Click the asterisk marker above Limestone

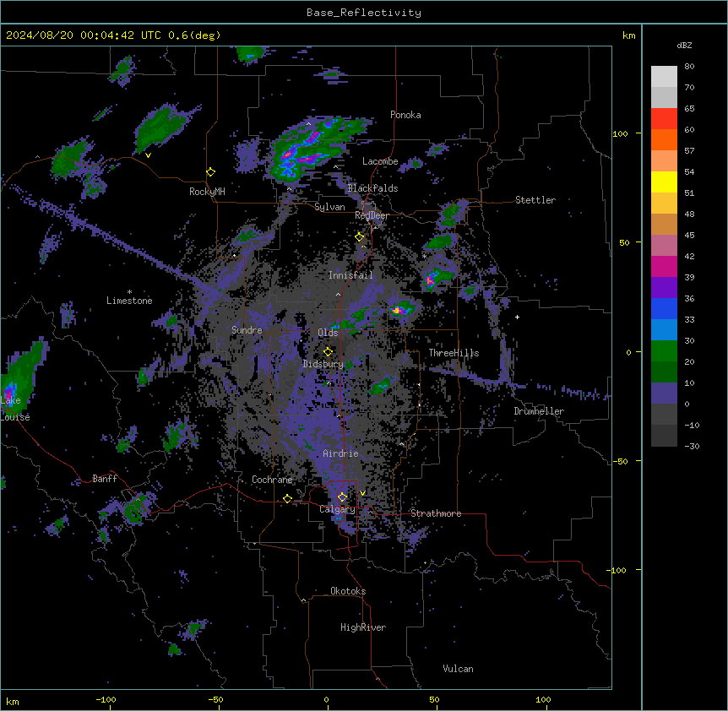(x=129, y=292)
